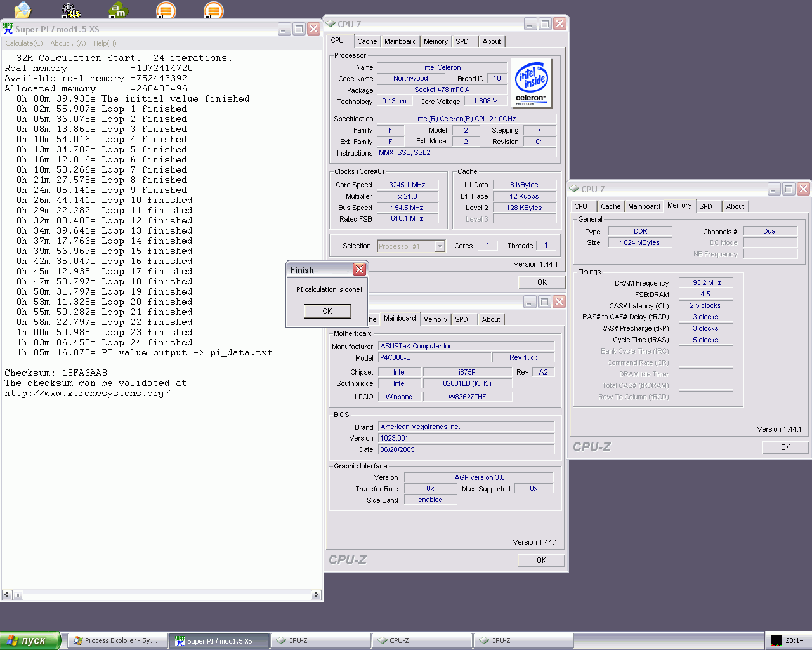The width and height of the screenshot is (812, 650).
Task: Click the Core Speed value 3245.1 MHz
Action: [407, 185]
